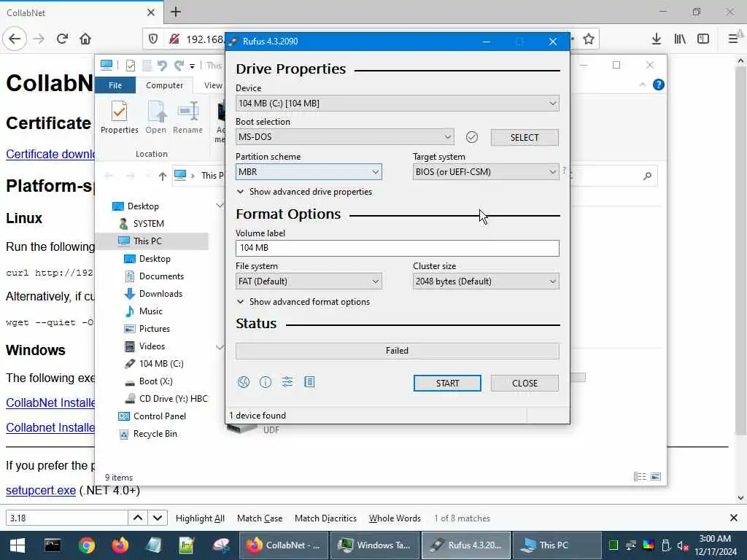Click the Volume label input field
Screen dimensions: 747x560
click(398, 248)
